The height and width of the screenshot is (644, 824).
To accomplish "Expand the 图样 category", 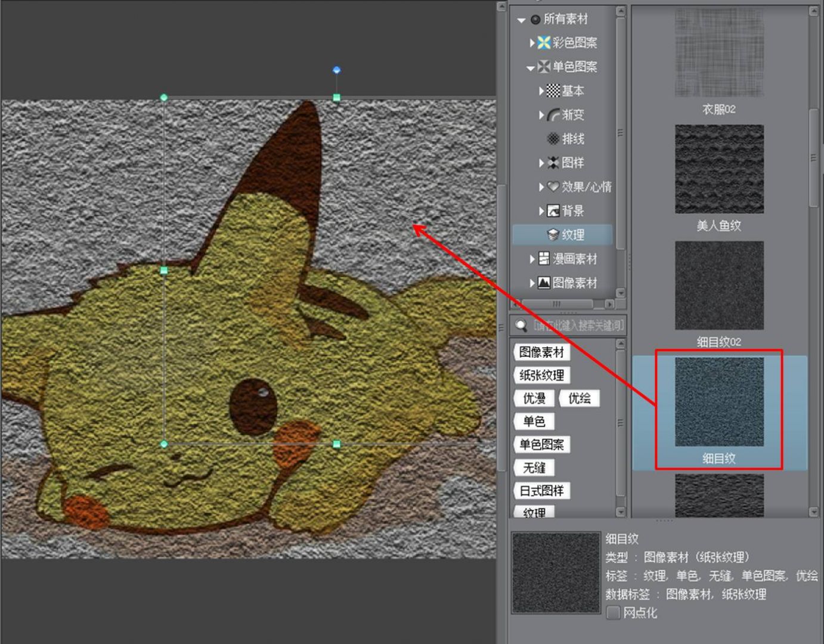I will tap(541, 163).
